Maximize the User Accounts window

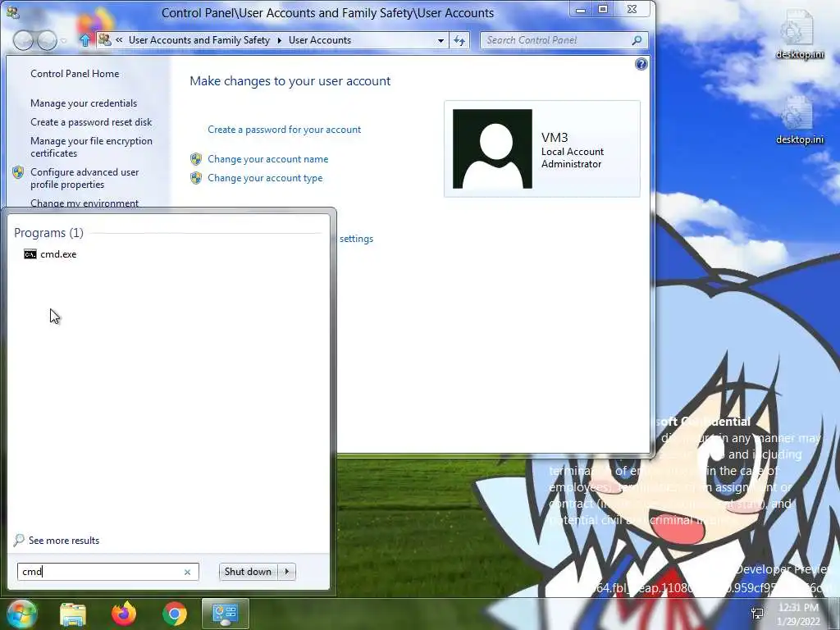pos(603,9)
